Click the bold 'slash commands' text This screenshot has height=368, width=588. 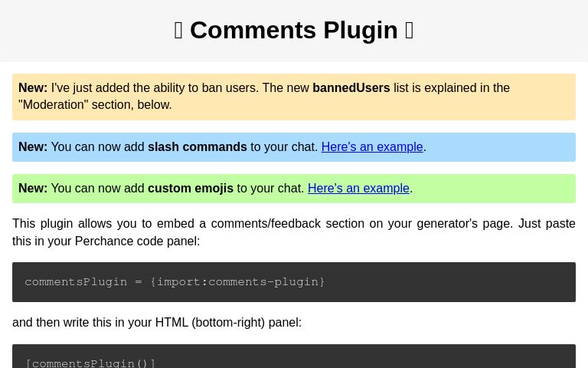click(197, 146)
